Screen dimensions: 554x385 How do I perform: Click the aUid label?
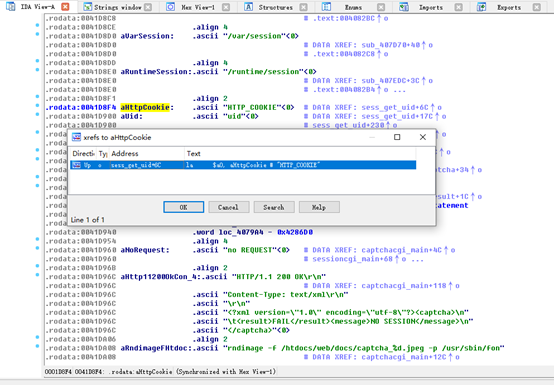131,116
